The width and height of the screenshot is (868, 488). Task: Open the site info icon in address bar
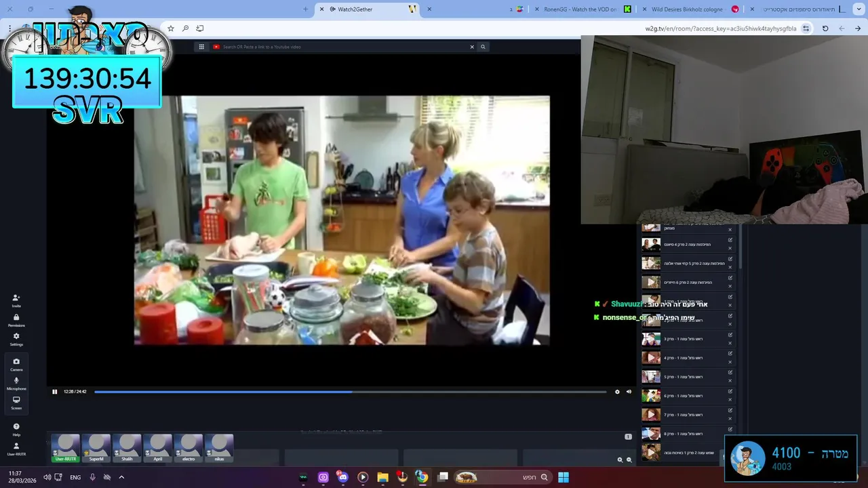pos(806,28)
